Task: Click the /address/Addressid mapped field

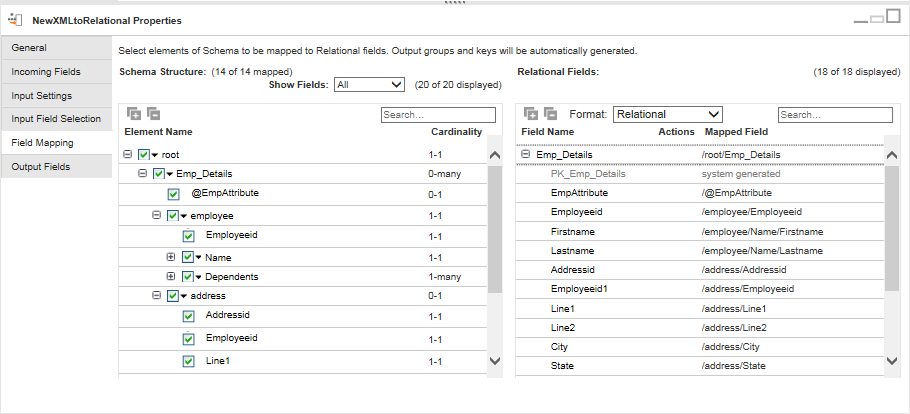Action: [743, 270]
